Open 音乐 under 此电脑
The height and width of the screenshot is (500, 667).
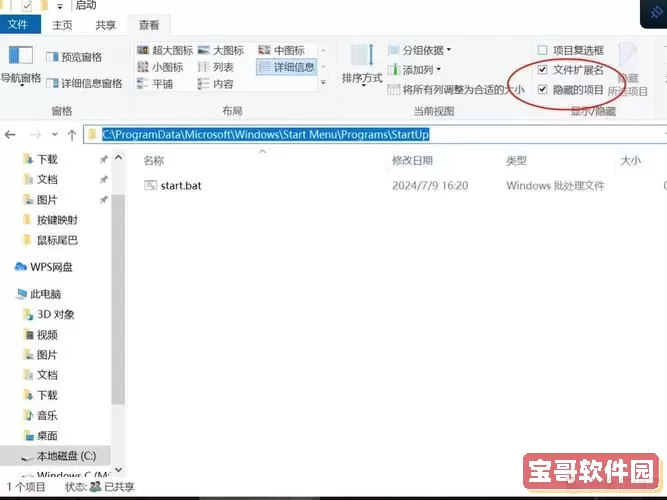47,415
